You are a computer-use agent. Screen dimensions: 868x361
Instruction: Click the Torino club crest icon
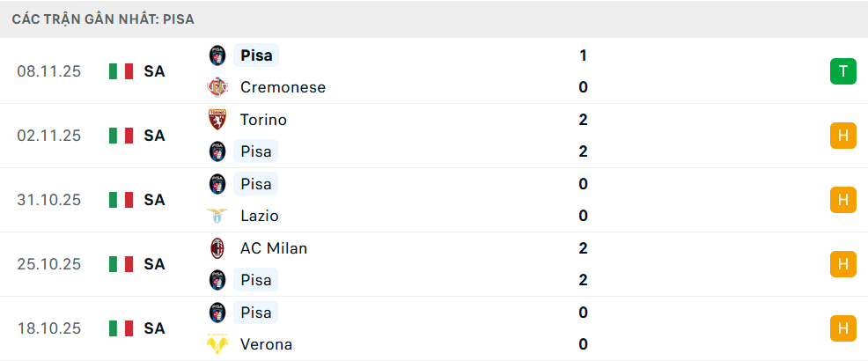[x=217, y=120]
